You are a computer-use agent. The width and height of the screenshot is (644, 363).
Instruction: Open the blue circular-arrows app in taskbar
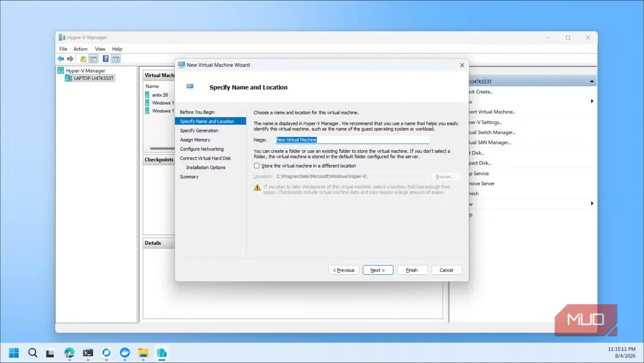[107, 353]
